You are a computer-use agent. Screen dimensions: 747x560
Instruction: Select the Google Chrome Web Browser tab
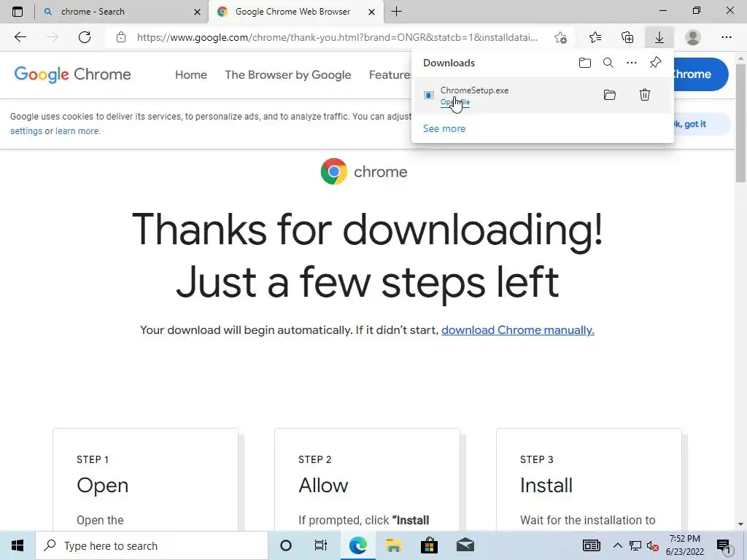tap(295, 12)
